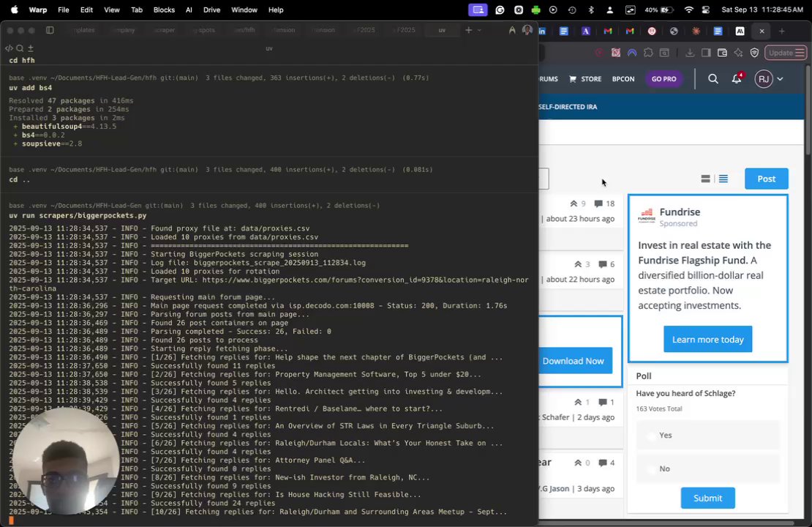The height and width of the screenshot is (527, 812).
Task: Select Yes in the Schlage poll
Action: click(x=707, y=436)
